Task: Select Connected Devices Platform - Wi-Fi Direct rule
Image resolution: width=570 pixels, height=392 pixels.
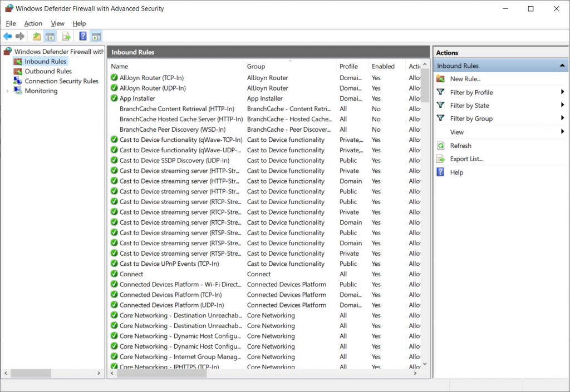Action: [264, 284]
